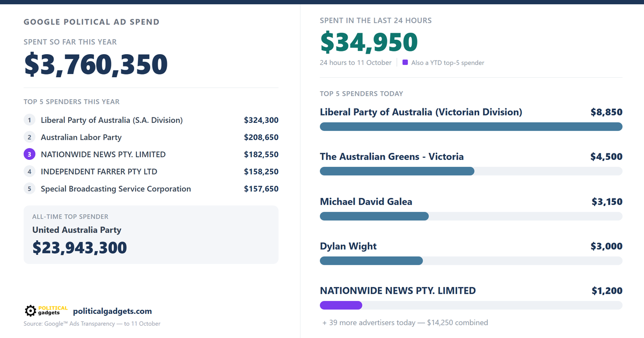Click the $208,650 amount
This screenshot has height=338, width=644.
pos(261,137)
